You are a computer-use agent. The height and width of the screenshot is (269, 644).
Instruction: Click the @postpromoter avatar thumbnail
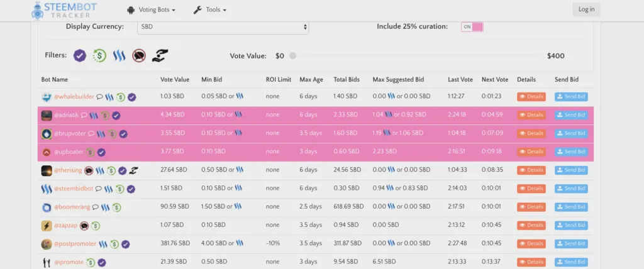47,244
